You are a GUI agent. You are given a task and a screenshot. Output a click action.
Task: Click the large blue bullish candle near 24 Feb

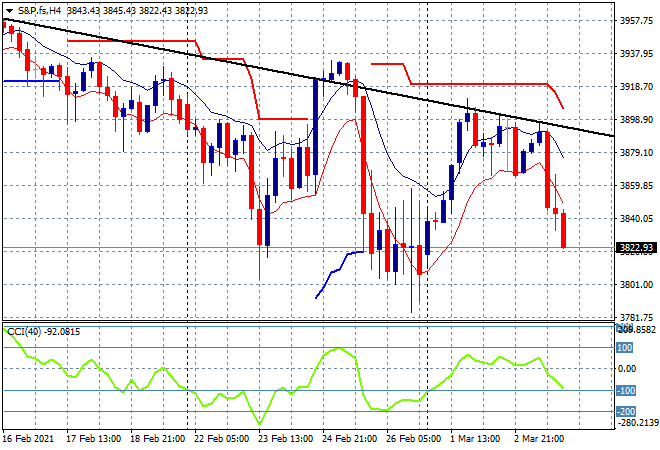click(315, 126)
